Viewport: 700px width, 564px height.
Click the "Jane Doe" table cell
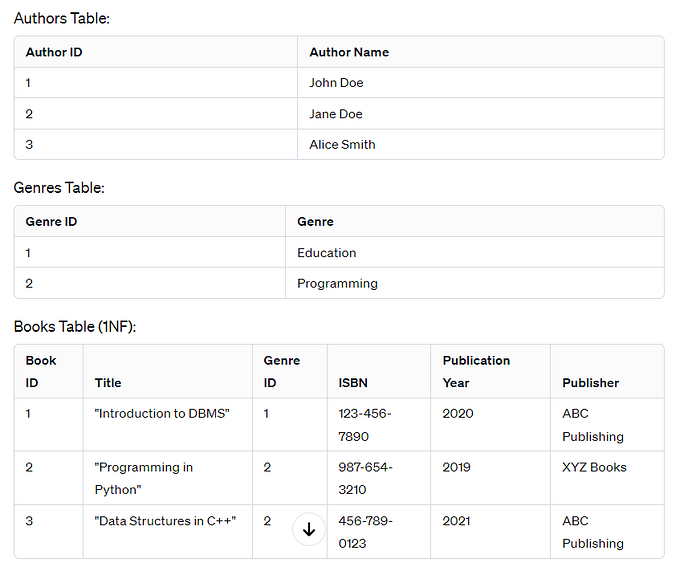point(336,114)
